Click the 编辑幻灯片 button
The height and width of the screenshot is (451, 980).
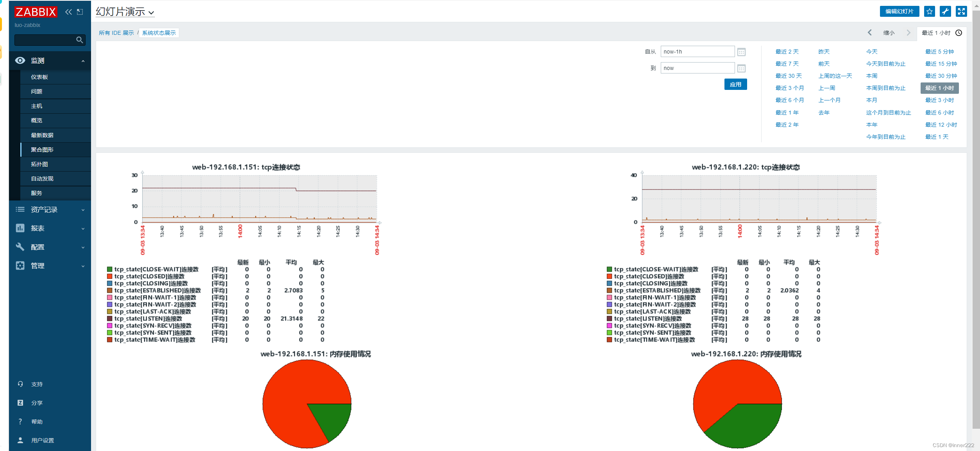(x=899, y=11)
